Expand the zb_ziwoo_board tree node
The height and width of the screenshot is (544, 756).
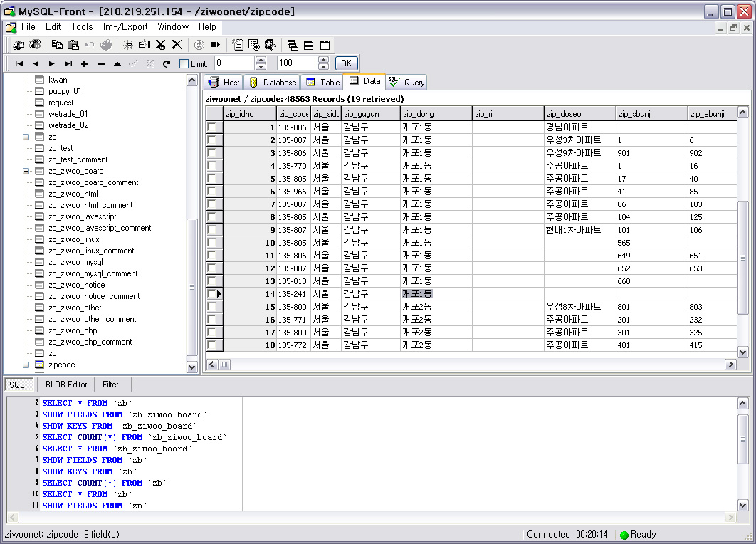click(26, 171)
